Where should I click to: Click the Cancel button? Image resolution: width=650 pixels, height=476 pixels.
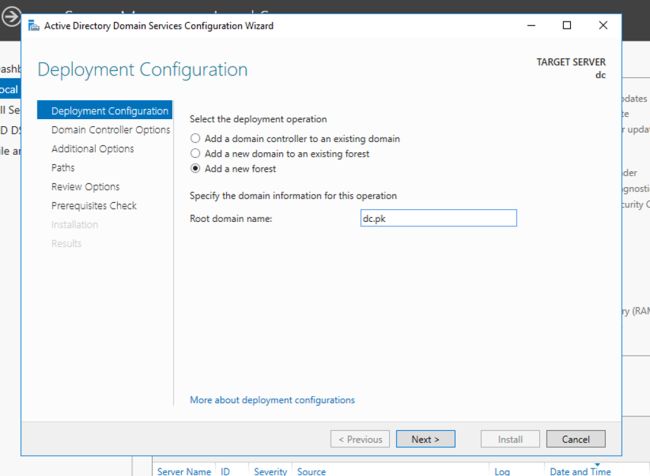576,439
